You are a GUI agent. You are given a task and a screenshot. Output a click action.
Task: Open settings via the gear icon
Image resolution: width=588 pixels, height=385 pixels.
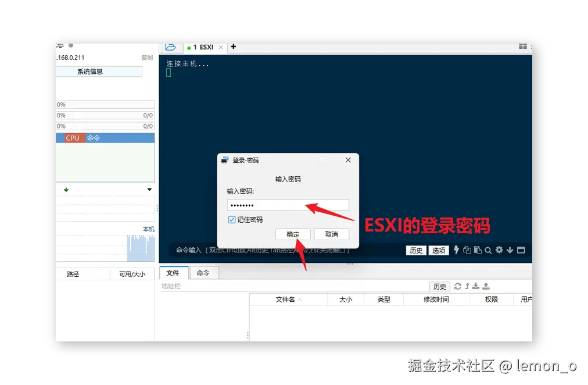tap(499, 250)
